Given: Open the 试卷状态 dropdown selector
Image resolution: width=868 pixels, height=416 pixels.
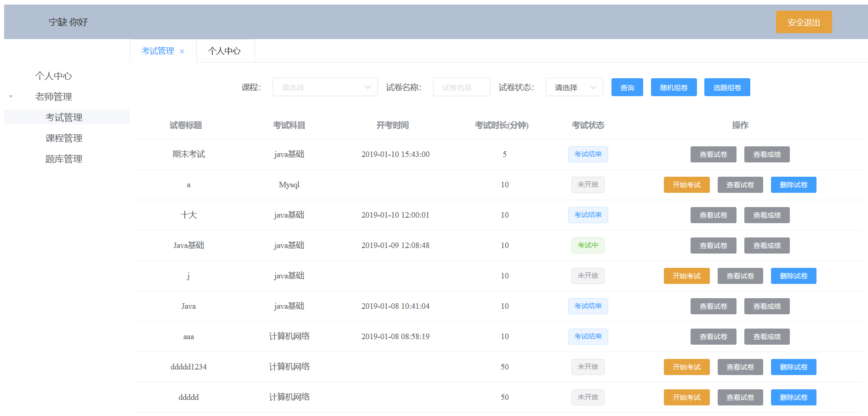Looking at the screenshot, I should pos(574,87).
